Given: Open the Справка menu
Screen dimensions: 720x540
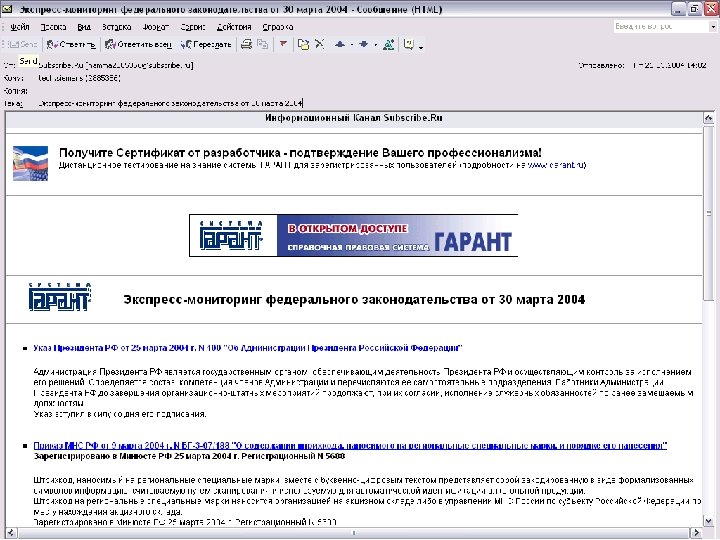Looking at the screenshot, I should [x=278, y=27].
